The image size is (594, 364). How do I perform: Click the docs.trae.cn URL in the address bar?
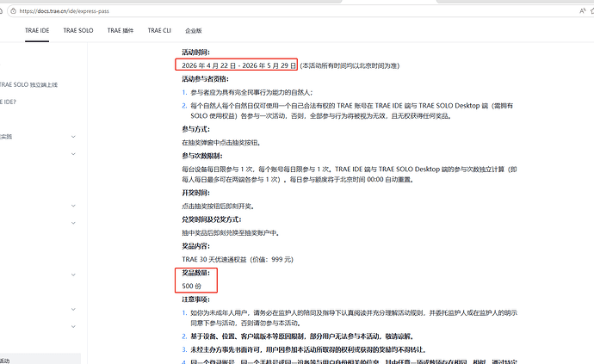pyautogui.click(x=64, y=11)
